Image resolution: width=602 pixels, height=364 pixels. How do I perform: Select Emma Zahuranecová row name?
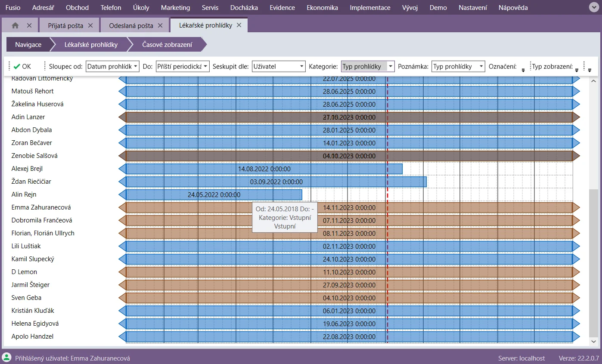click(x=41, y=207)
